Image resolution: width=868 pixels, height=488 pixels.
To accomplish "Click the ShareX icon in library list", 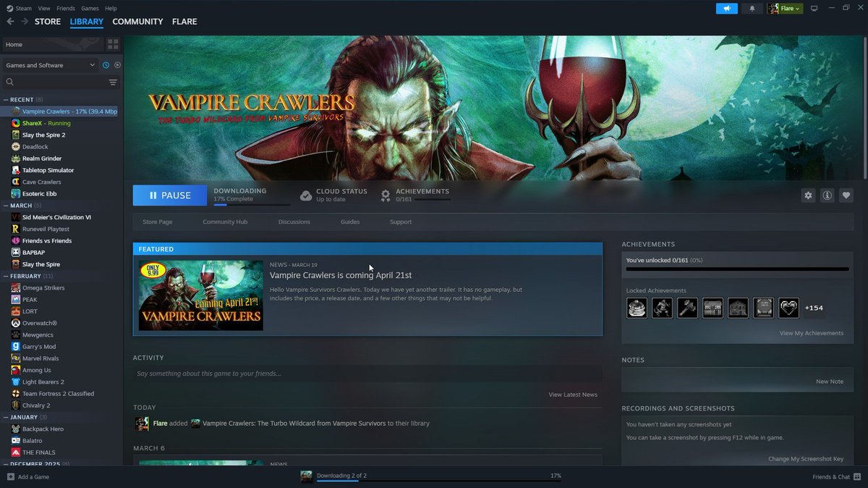I will pos(16,123).
